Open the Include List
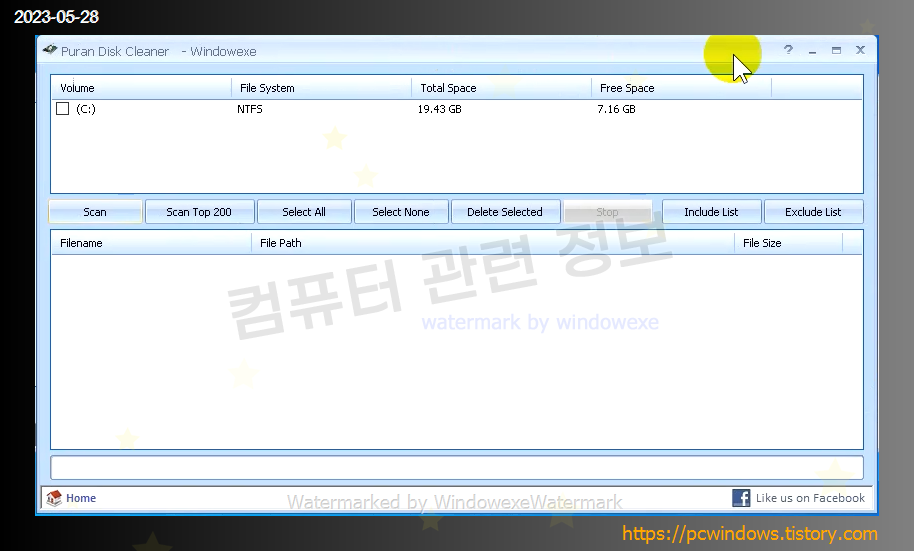Viewport: 914px width, 551px height. pyautogui.click(x=712, y=212)
